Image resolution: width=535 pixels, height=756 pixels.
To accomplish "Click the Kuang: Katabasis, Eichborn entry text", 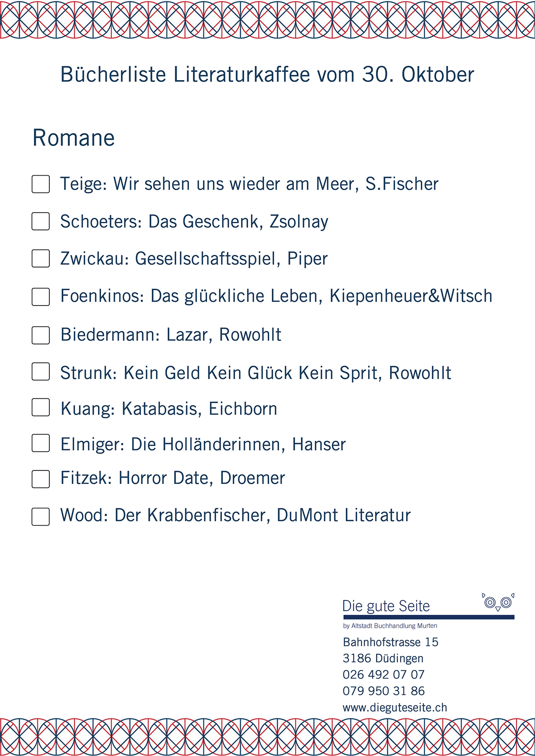I will [169, 409].
